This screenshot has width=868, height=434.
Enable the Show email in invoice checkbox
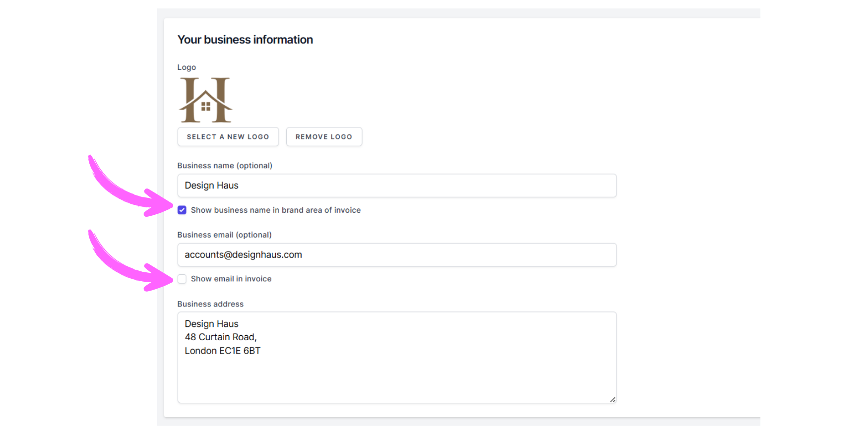click(182, 279)
